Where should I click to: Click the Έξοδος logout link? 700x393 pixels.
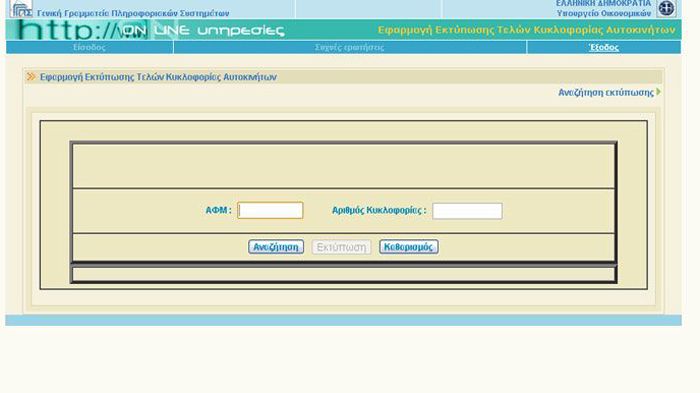(604, 47)
